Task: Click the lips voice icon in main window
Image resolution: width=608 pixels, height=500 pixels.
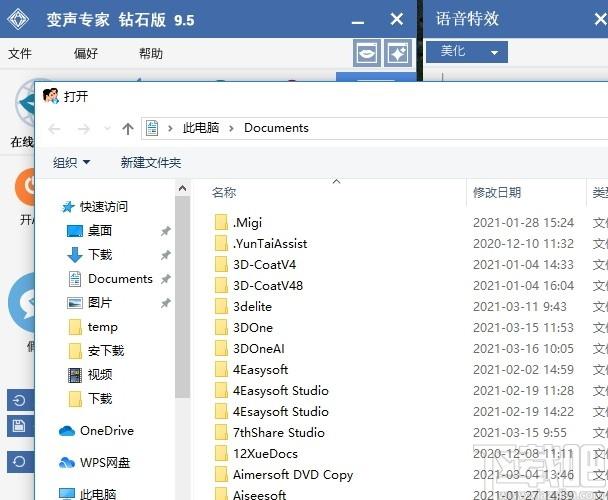Action: 366,53
